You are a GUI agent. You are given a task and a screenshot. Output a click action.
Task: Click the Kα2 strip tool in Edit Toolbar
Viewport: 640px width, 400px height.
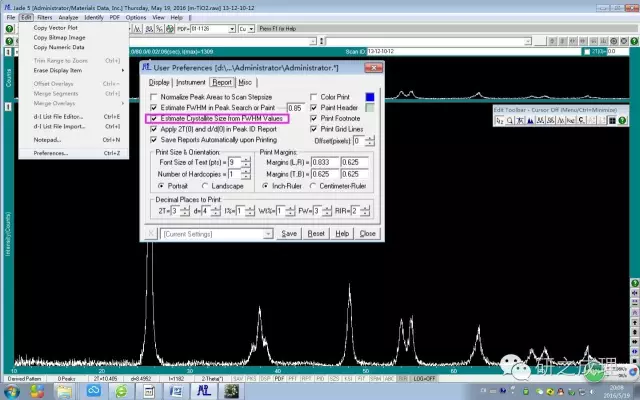click(571, 120)
